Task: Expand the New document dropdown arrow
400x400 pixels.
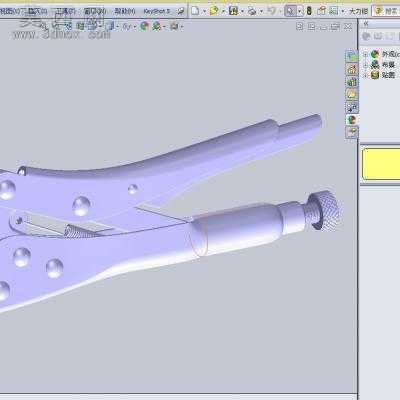Action: pos(204,12)
